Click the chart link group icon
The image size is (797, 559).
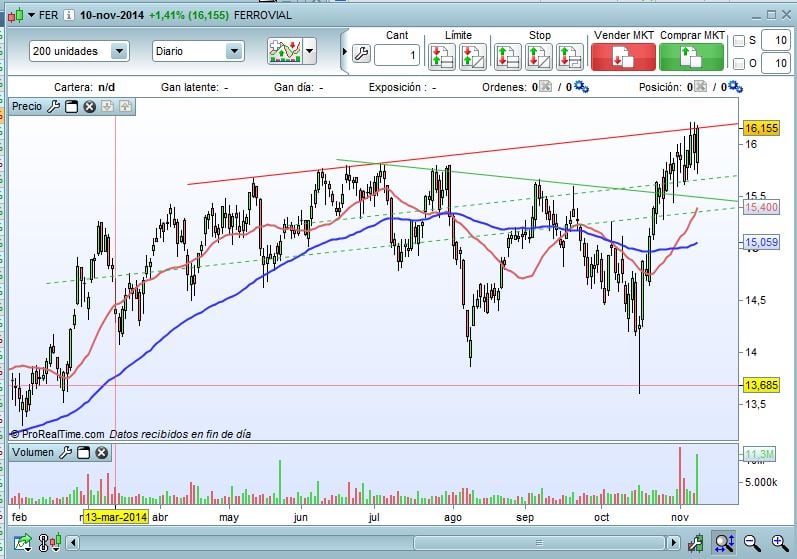(50, 543)
